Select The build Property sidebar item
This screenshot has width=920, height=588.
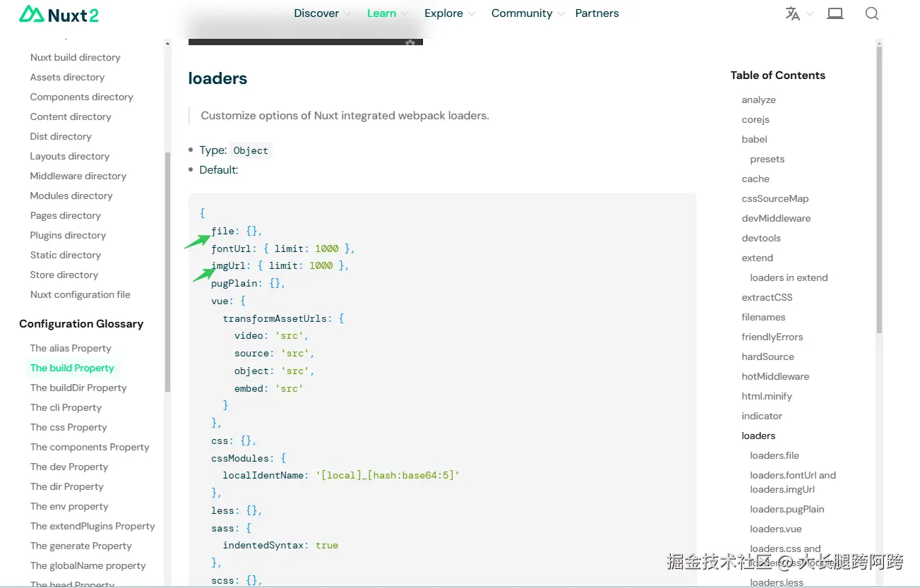coord(72,368)
